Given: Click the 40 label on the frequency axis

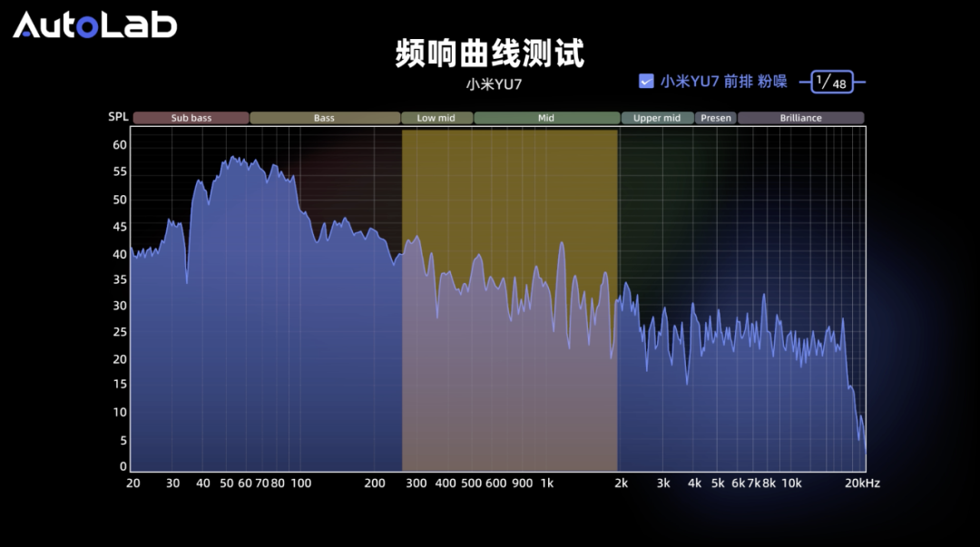Looking at the screenshot, I should 203,484.
